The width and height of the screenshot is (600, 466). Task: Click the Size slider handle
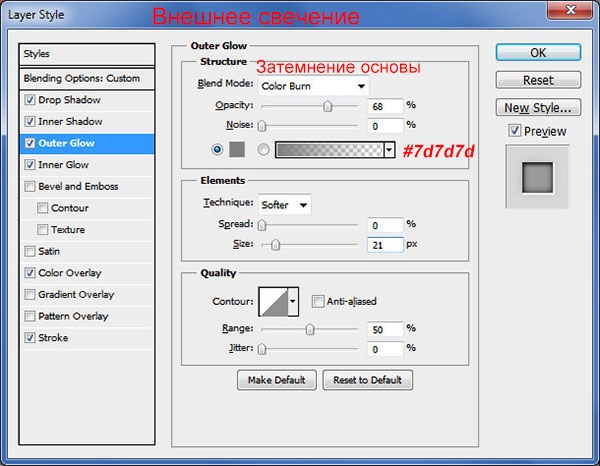[276, 245]
